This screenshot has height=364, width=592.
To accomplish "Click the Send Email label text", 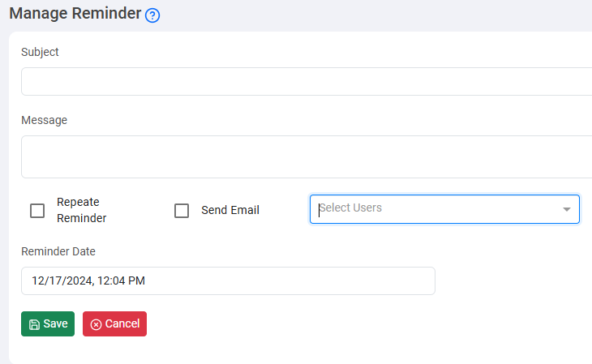I will point(230,210).
